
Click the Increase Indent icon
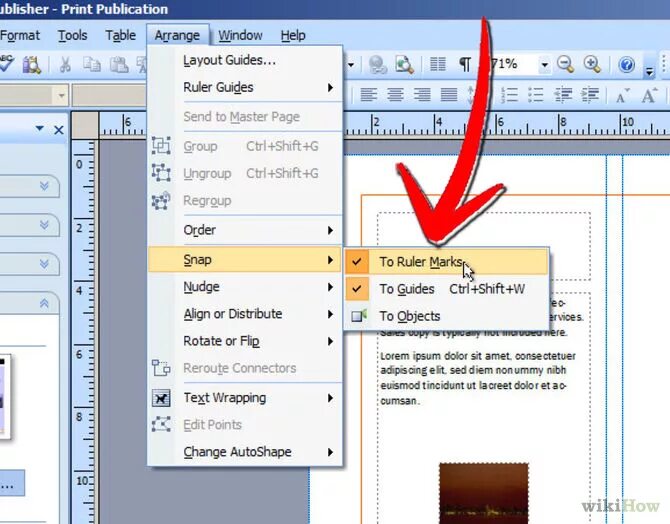[590, 95]
